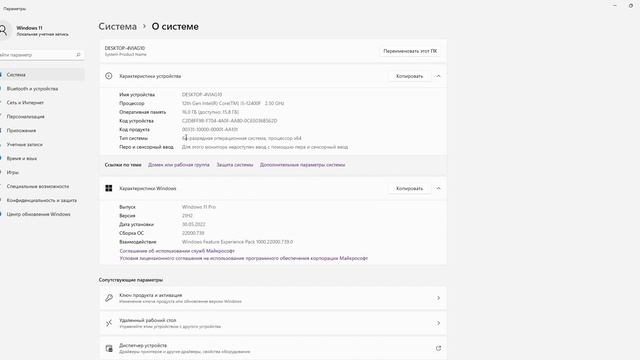Copy Windows specifications with Копировать
The image size is (640, 360).
[x=409, y=189]
